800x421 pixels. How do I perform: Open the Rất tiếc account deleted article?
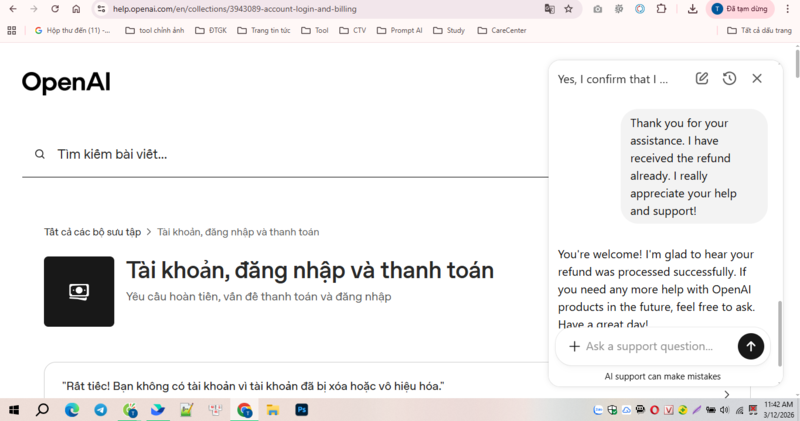pos(254,386)
